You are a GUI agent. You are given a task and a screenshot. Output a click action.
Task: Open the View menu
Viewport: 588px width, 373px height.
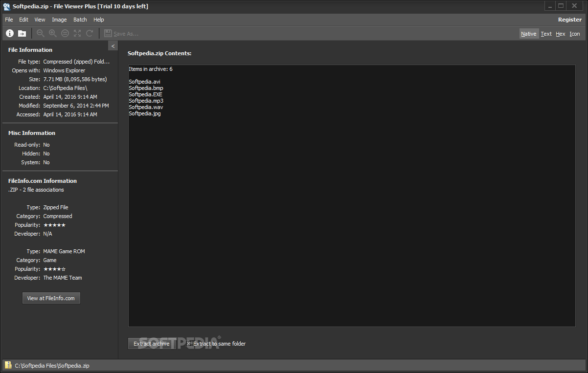point(40,20)
